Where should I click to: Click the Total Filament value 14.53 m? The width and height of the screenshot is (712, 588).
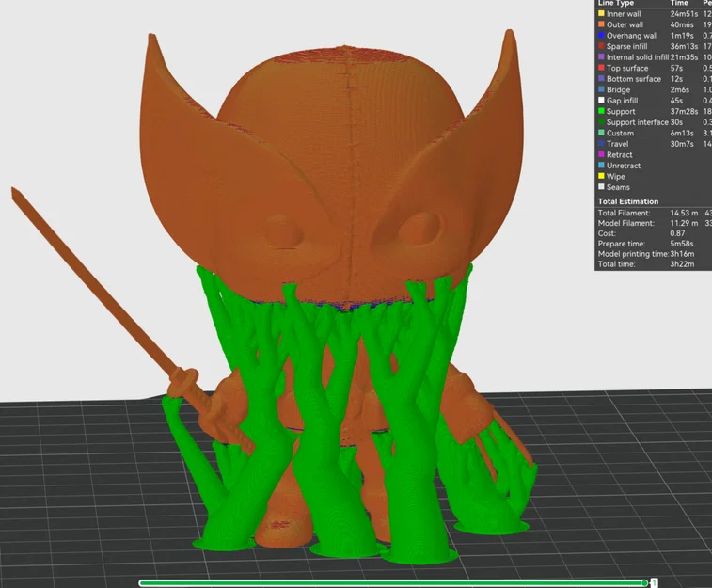pos(684,213)
